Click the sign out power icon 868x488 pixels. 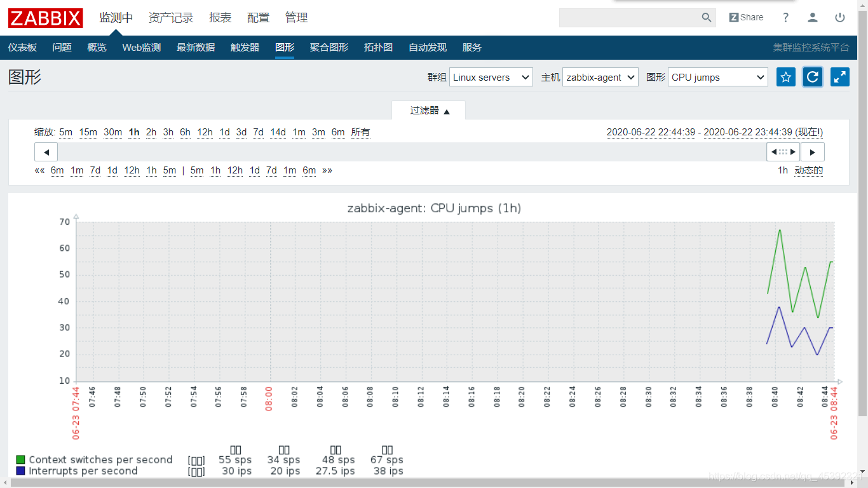pos(840,18)
